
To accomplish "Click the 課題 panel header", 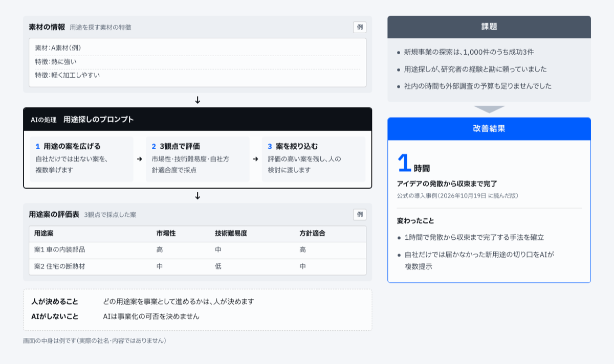I will click(489, 27).
